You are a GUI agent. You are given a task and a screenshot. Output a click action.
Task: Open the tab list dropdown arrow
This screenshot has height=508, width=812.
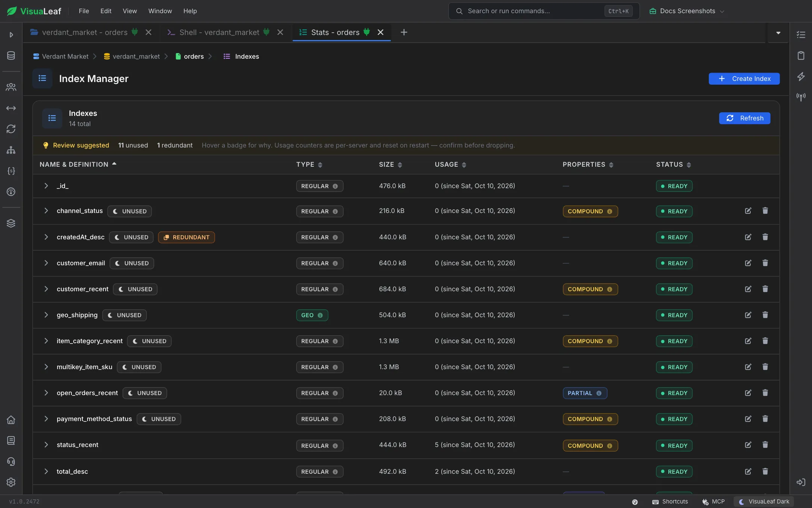click(x=778, y=33)
